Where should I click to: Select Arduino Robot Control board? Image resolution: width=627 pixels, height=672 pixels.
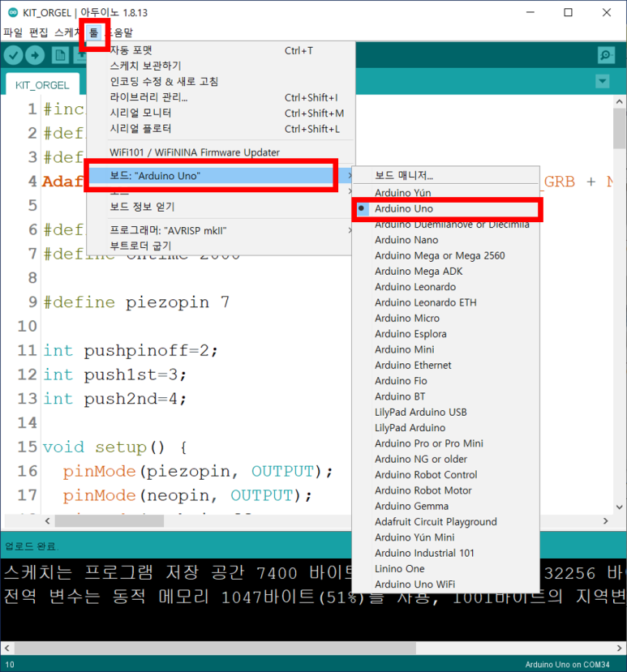coord(445,475)
